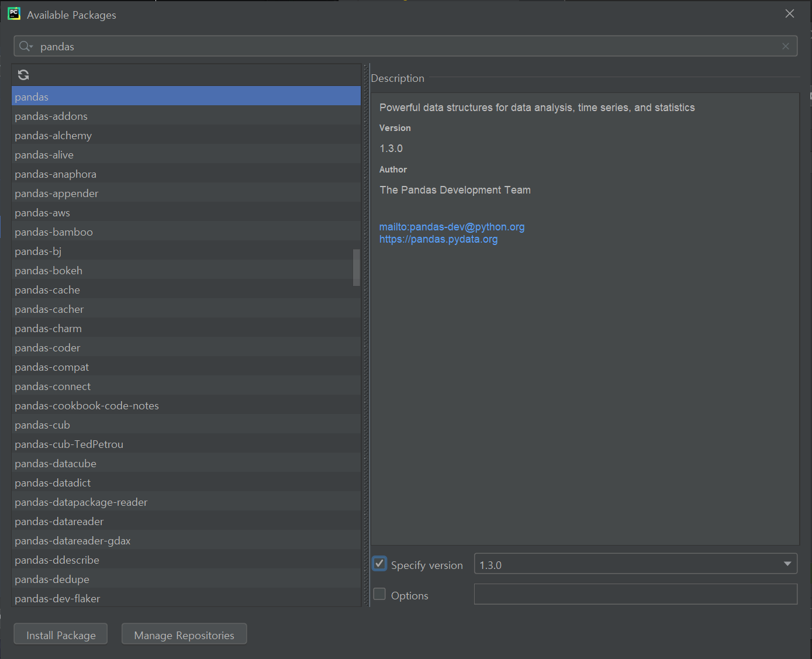This screenshot has height=659, width=812.
Task: Select pandas-dev-flaker package
Action: tap(186, 598)
